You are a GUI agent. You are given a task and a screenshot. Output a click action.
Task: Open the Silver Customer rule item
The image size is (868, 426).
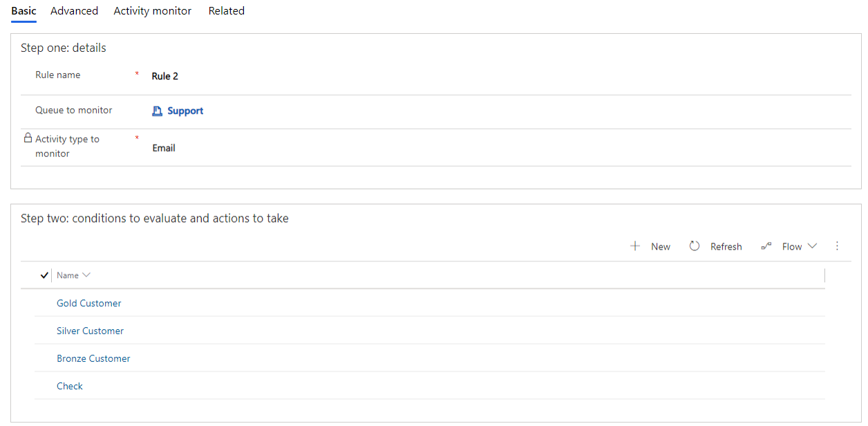coord(90,331)
